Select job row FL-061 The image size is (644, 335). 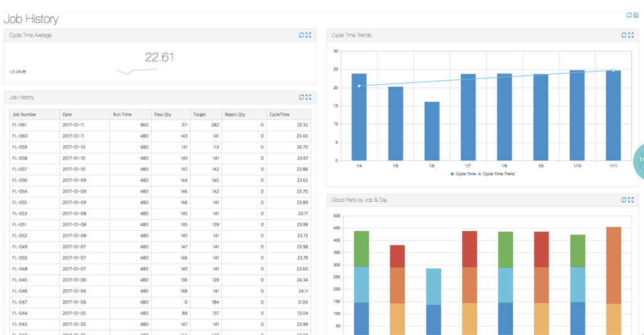tap(160, 125)
